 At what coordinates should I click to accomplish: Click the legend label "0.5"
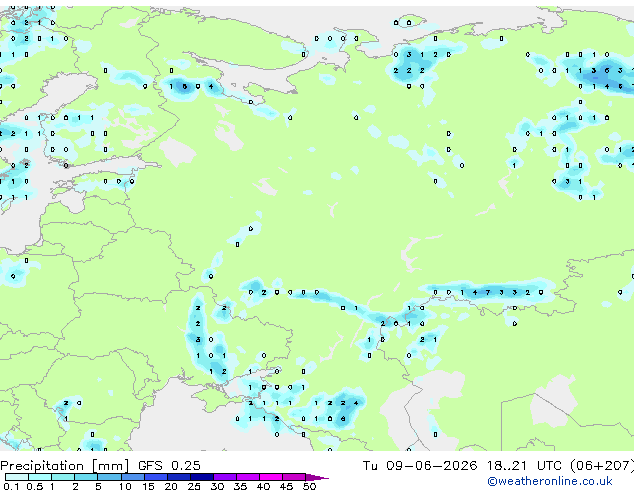coord(35,486)
